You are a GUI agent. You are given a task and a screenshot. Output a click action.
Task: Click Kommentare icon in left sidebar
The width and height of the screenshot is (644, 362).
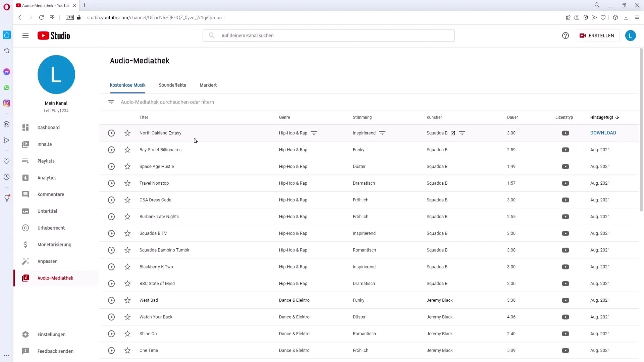(x=25, y=194)
